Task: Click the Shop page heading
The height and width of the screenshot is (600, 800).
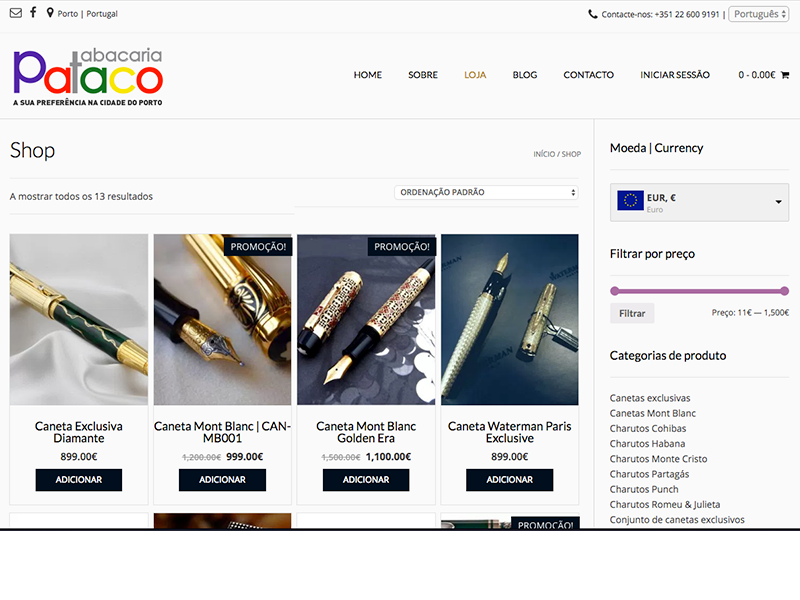Action: (32, 151)
